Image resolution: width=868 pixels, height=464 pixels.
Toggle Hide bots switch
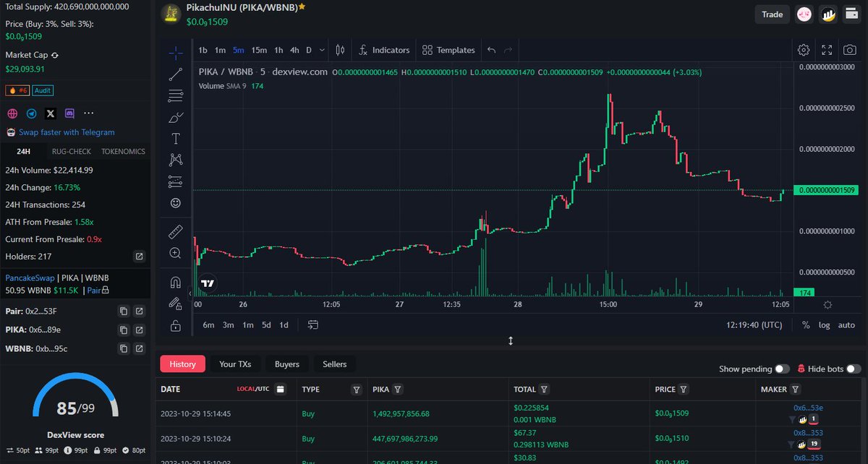coord(854,369)
